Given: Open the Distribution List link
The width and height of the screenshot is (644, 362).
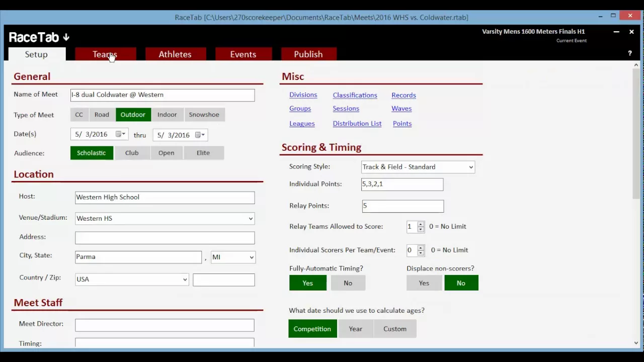Looking at the screenshot, I should (x=357, y=124).
